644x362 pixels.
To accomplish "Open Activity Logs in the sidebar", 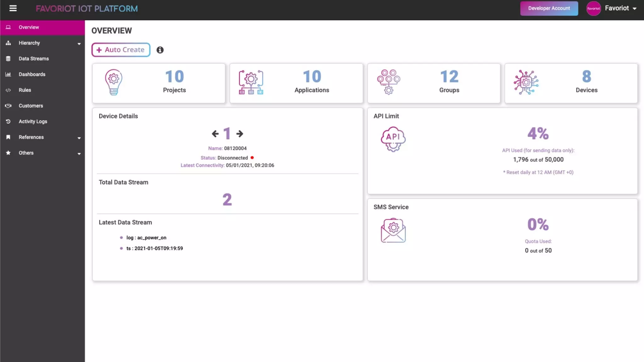I will [x=33, y=122].
